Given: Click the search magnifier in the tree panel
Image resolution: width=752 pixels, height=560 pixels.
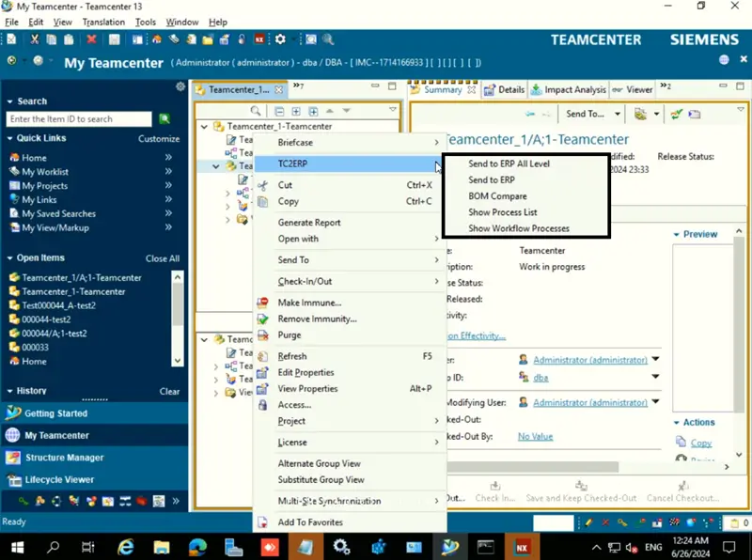Looking at the screenshot, I should pos(256,110).
